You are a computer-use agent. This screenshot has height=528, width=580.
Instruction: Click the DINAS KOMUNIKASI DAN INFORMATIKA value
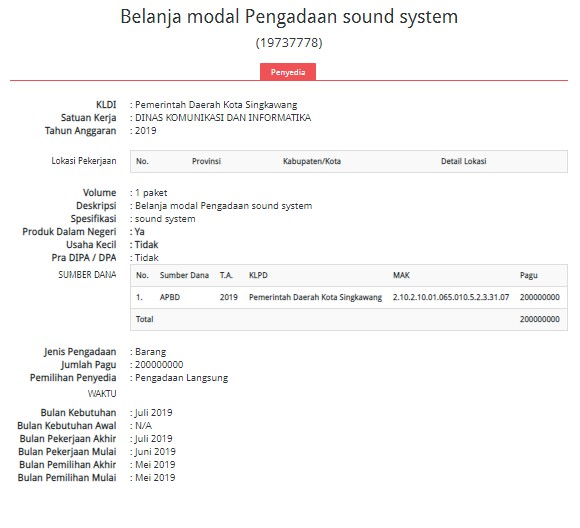(x=223, y=118)
